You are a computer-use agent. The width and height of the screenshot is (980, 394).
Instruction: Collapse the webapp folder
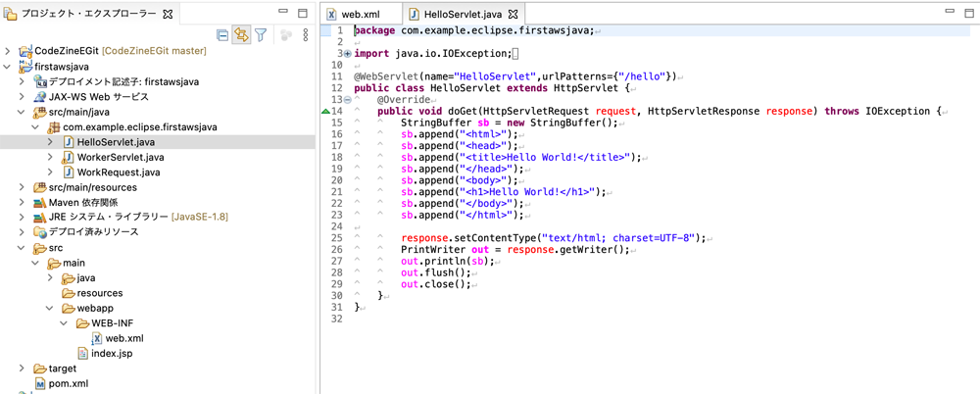(x=51, y=309)
